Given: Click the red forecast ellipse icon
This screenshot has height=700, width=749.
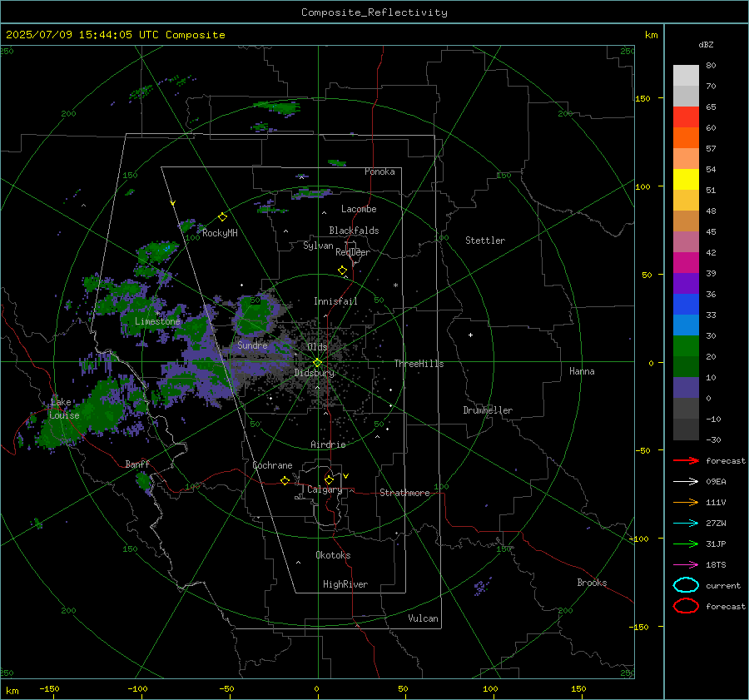Looking at the screenshot, I should tap(686, 606).
